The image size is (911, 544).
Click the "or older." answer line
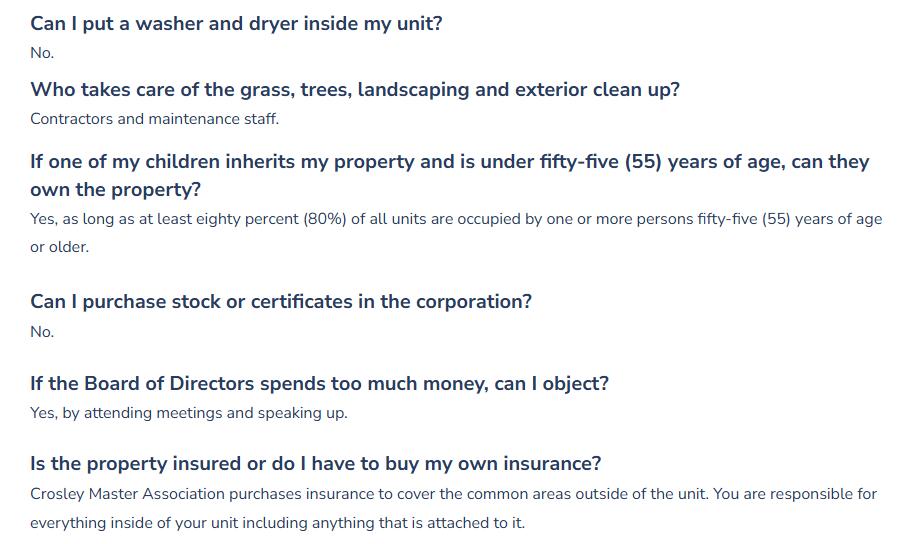59,247
